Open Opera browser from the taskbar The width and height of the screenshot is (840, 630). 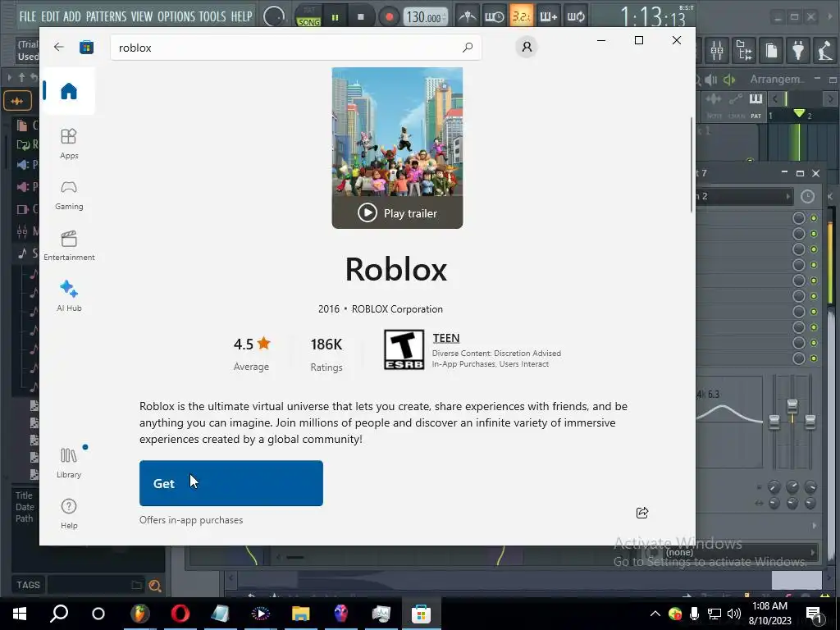point(180,614)
